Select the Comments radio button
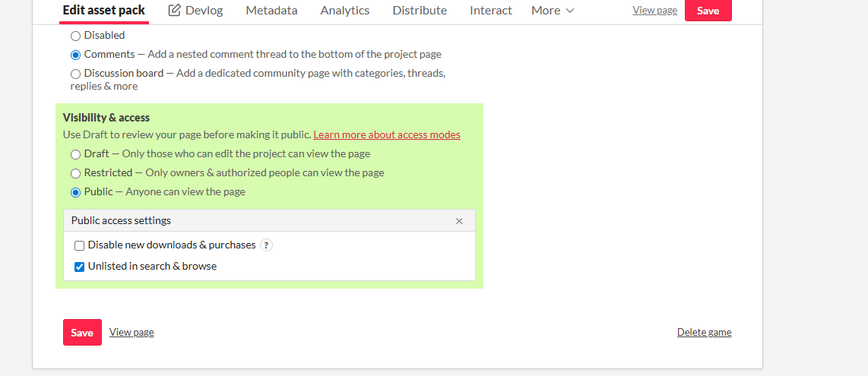868x376 pixels. coord(75,55)
